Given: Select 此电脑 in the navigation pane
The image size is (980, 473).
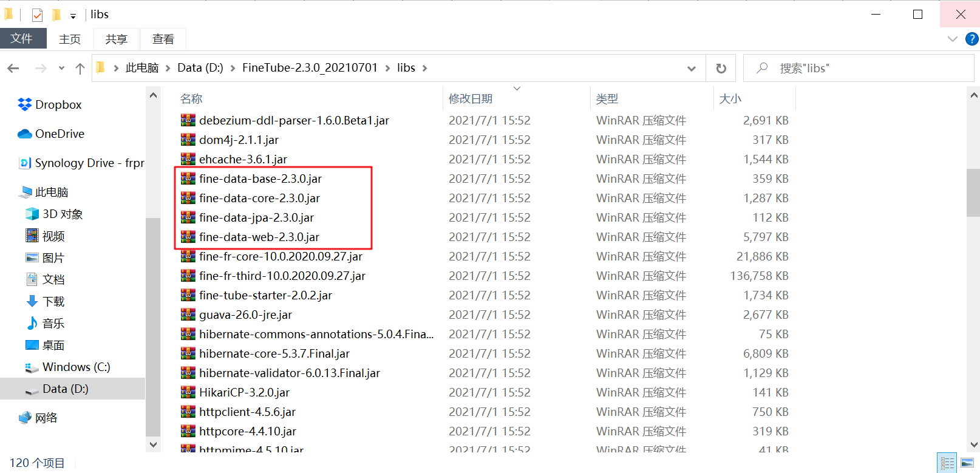Looking at the screenshot, I should (x=44, y=192).
